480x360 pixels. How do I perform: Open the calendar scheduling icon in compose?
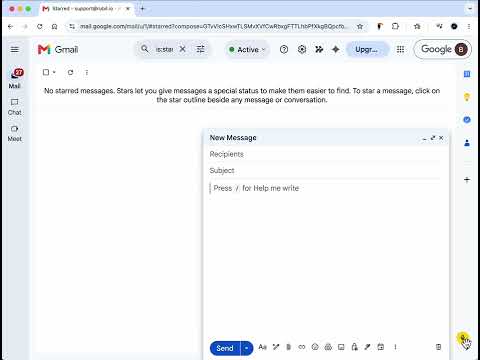coord(381,347)
